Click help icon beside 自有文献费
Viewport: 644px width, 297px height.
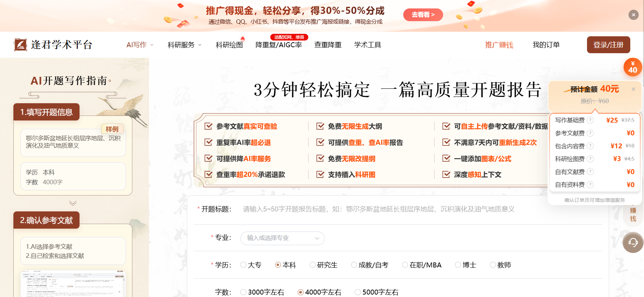[591, 172]
